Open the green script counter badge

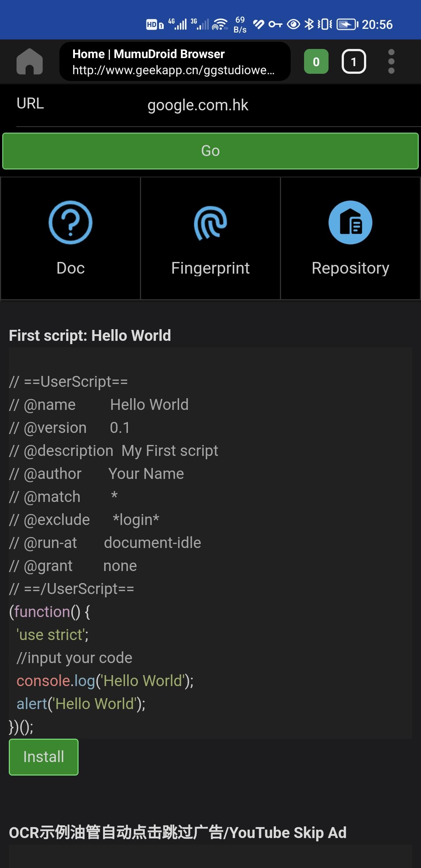pos(316,61)
